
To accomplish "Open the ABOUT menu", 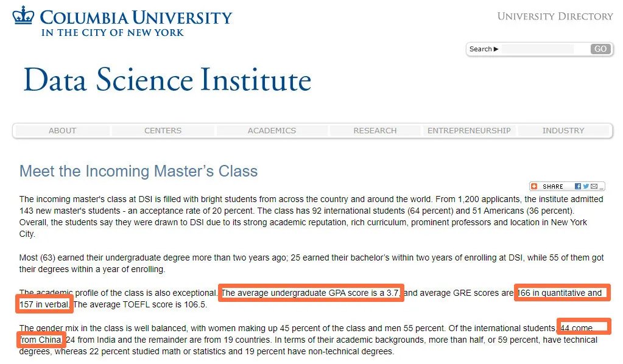I will (x=62, y=131).
